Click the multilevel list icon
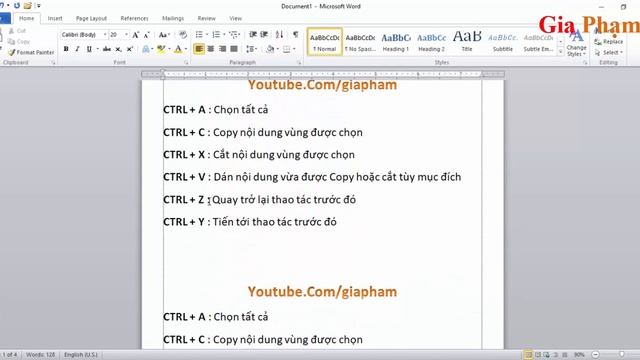Image resolution: width=640 pixels, height=360 pixels. tap(233, 35)
